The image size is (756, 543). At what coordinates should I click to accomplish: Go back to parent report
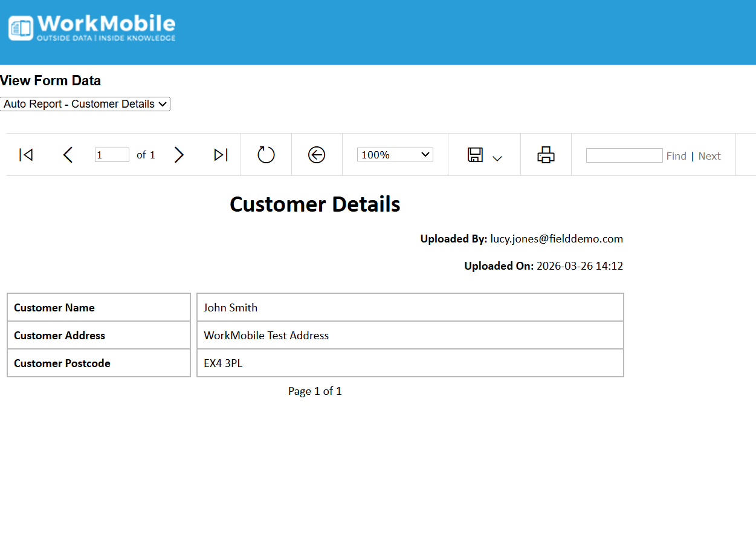click(317, 155)
